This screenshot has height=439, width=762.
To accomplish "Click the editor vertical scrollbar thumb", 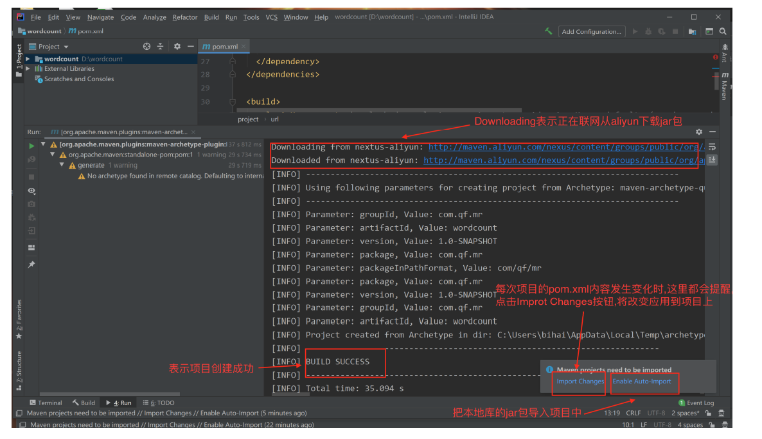I will click(x=715, y=82).
